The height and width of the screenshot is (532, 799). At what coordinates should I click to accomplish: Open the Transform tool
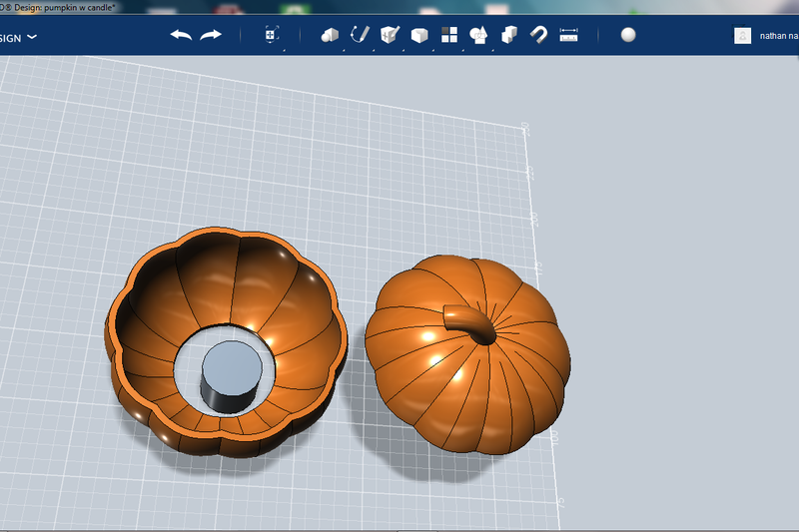pyautogui.click(x=271, y=35)
